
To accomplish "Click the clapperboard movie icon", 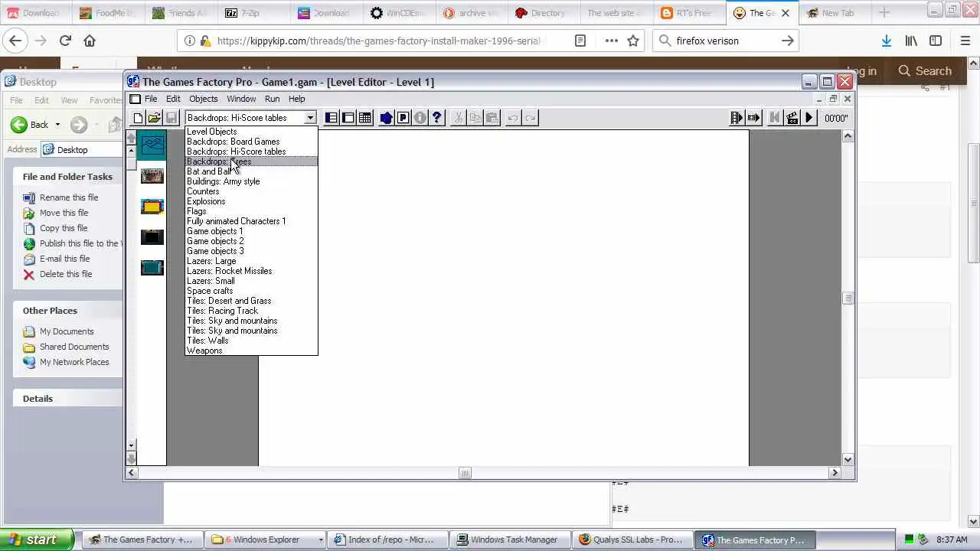I will [792, 118].
